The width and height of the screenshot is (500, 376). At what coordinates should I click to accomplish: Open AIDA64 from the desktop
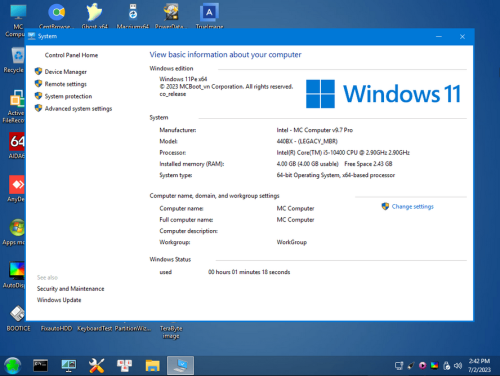point(17,145)
